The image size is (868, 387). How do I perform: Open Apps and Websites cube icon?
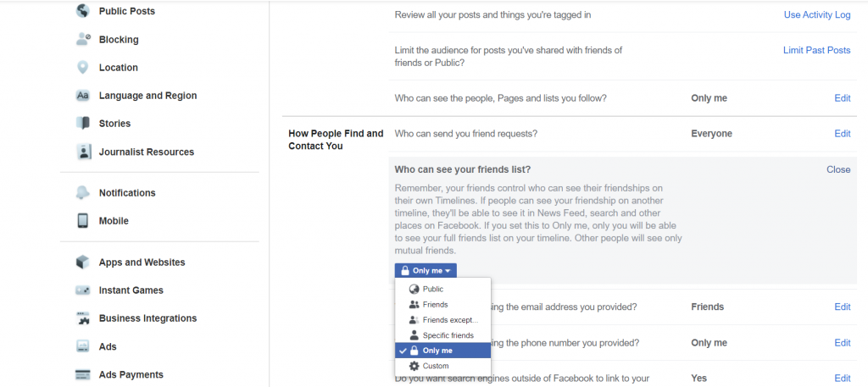click(82, 262)
